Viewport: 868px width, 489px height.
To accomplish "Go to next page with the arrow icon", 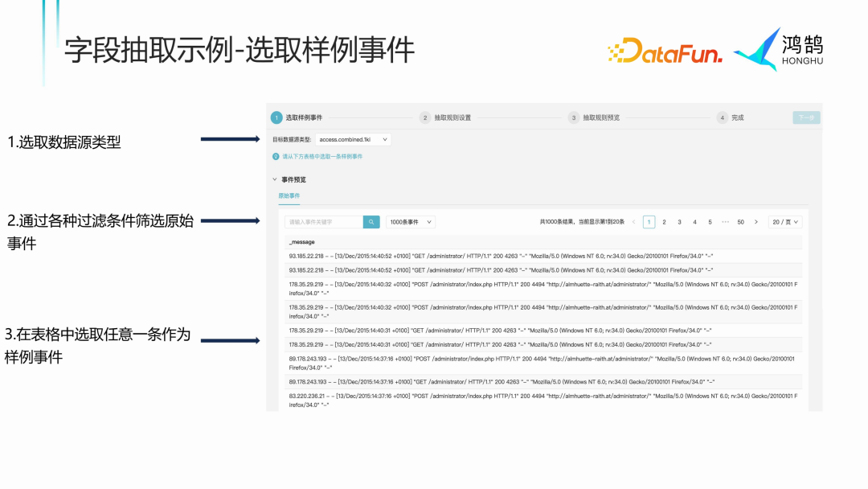I will click(x=756, y=221).
